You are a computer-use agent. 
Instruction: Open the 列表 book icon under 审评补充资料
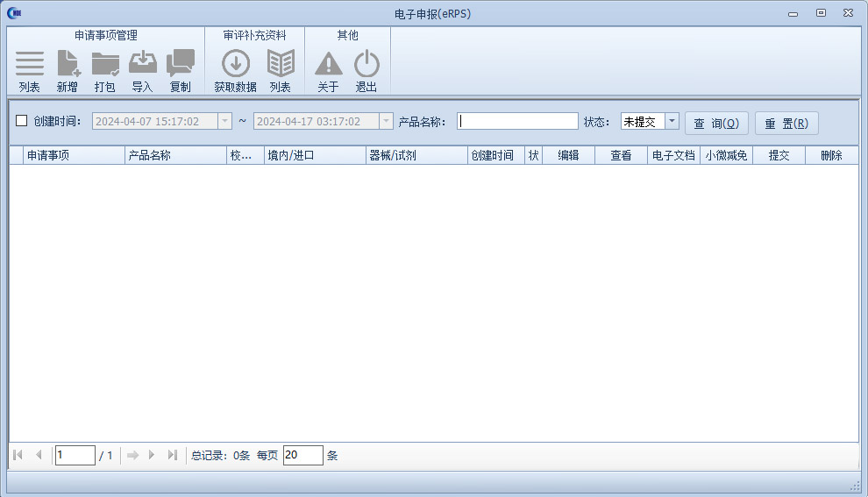[281, 64]
